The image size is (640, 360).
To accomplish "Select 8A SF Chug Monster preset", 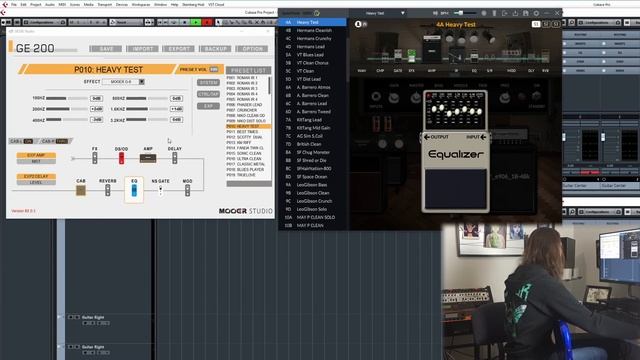I will coord(313,152).
